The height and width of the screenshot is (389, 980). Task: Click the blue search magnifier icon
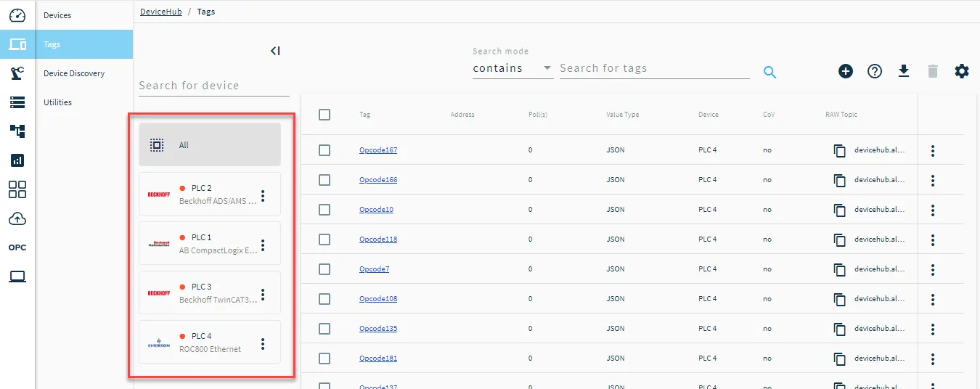click(x=770, y=72)
